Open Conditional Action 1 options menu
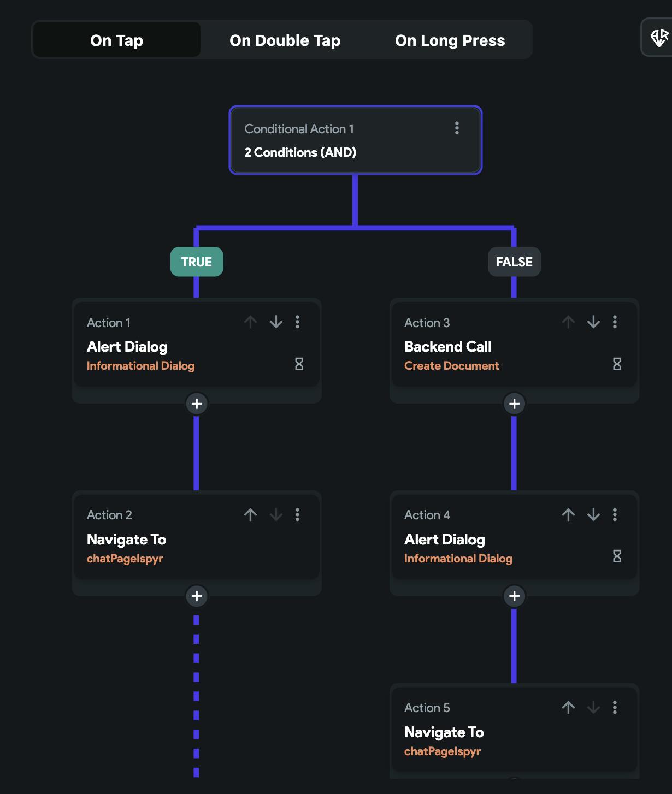The width and height of the screenshot is (672, 794). tap(457, 128)
